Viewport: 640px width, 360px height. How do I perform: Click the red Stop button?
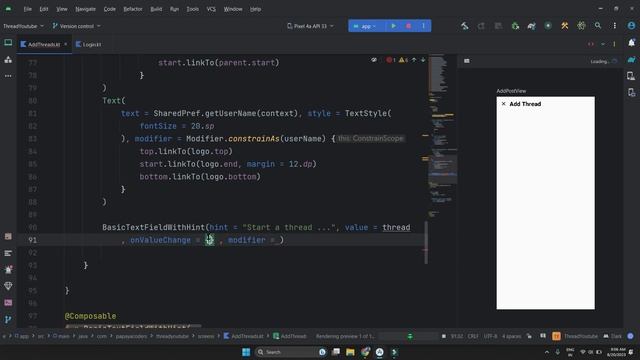pyautogui.click(x=409, y=26)
